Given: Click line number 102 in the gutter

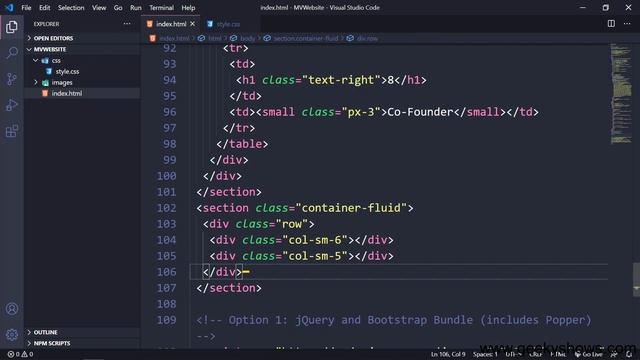Looking at the screenshot, I should [166, 208].
